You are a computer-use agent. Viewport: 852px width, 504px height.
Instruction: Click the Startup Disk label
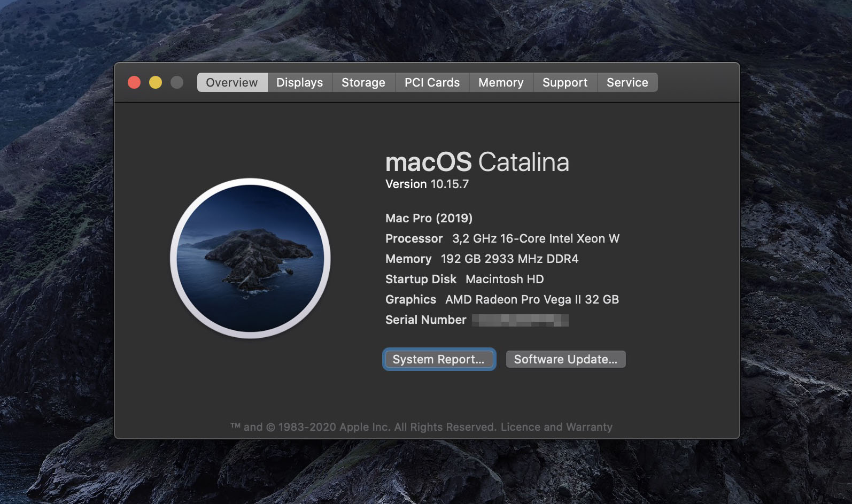click(421, 279)
